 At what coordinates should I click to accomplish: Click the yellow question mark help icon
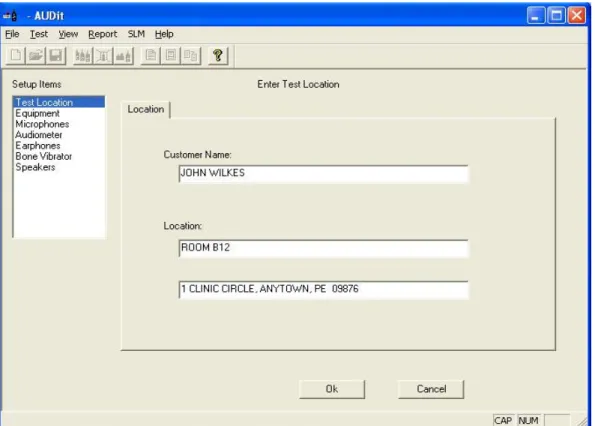coord(218,56)
